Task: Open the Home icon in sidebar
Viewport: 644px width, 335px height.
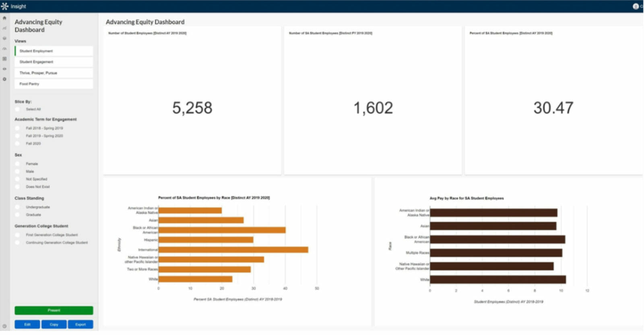Action: [x=4, y=18]
